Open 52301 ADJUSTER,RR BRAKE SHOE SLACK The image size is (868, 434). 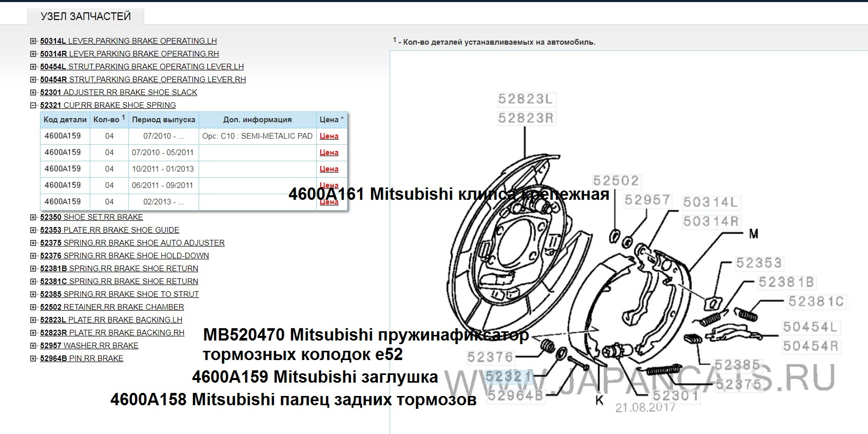(x=119, y=92)
